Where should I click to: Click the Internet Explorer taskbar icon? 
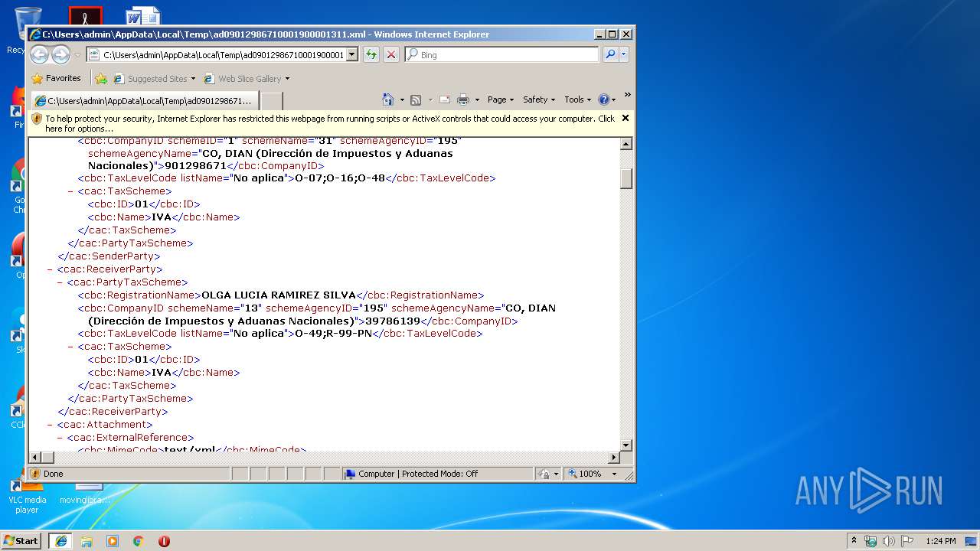[x=61, y=540]
